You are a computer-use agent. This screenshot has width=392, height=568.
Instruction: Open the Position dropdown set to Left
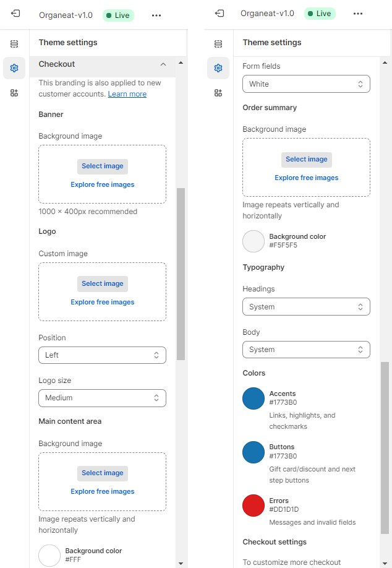click(x=102, y=355)
